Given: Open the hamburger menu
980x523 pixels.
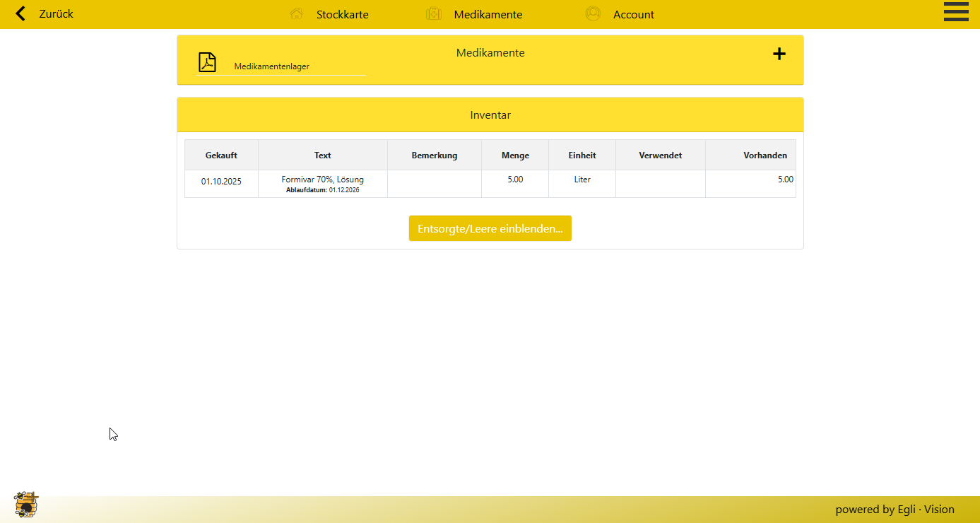Looking at the screenshot, I should tap(956, 12).
